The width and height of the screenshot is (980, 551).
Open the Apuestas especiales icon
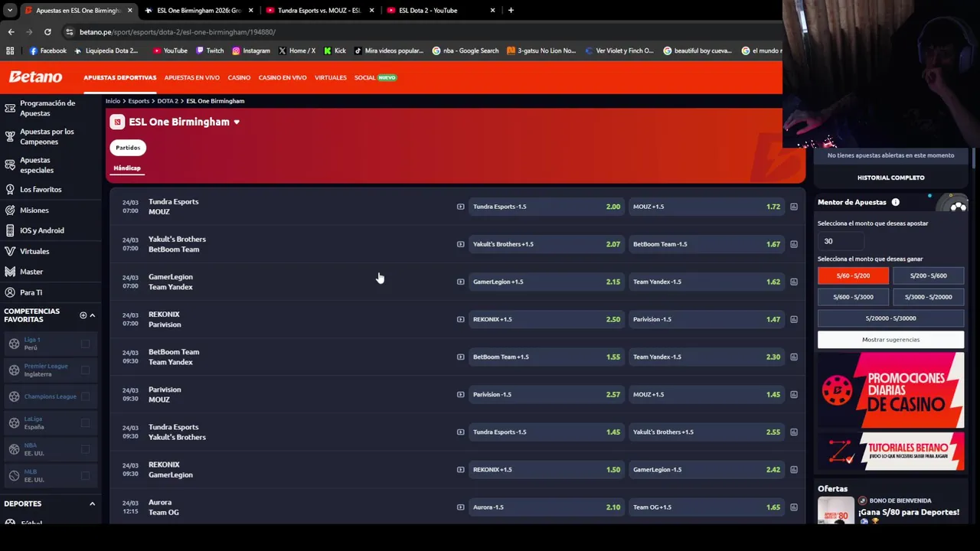pyautogui.click(x=10, y=165)
